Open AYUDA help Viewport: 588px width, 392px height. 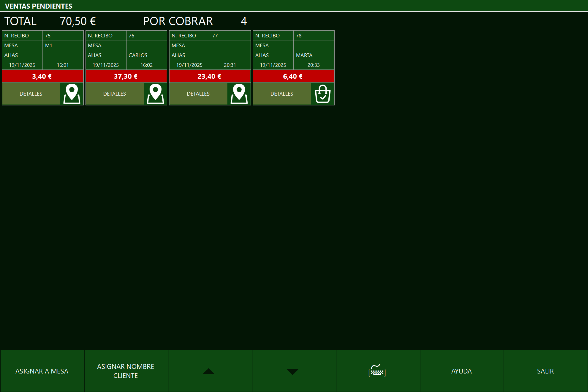pyautogui.click(x=462, y=371)
